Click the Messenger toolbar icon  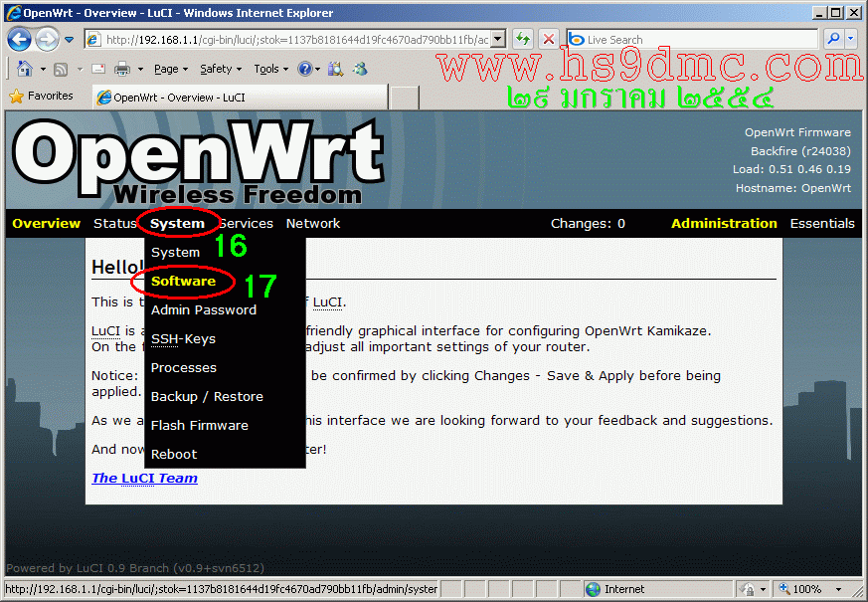(360, 69)
